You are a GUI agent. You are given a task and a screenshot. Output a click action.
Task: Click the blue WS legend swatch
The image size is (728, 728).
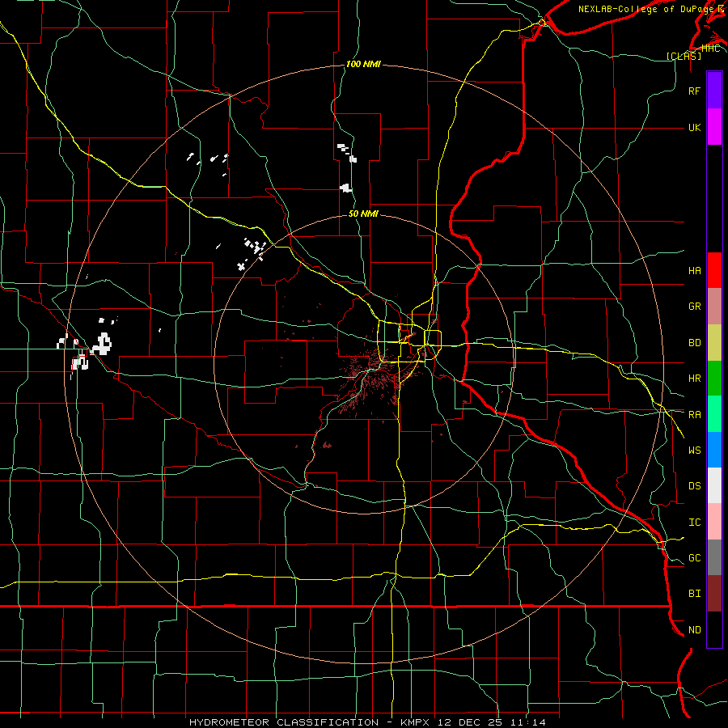coord(714,450)
